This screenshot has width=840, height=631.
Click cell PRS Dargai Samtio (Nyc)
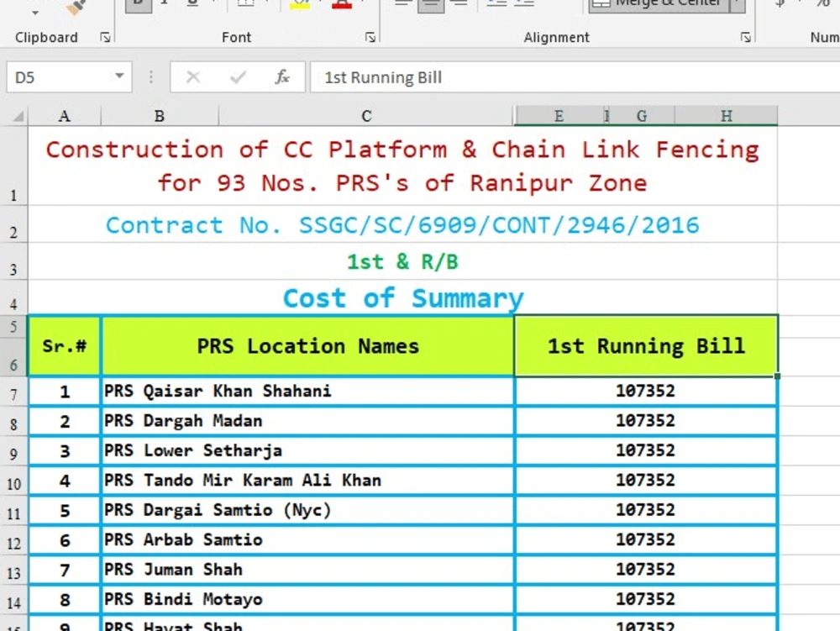click(307, 510)
